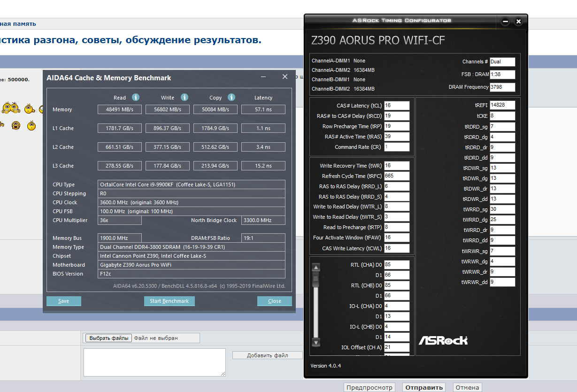Minimize the AIDA64 benchmark window
Image resolution: width=577 pixels, height=392 pixels.
264,77
